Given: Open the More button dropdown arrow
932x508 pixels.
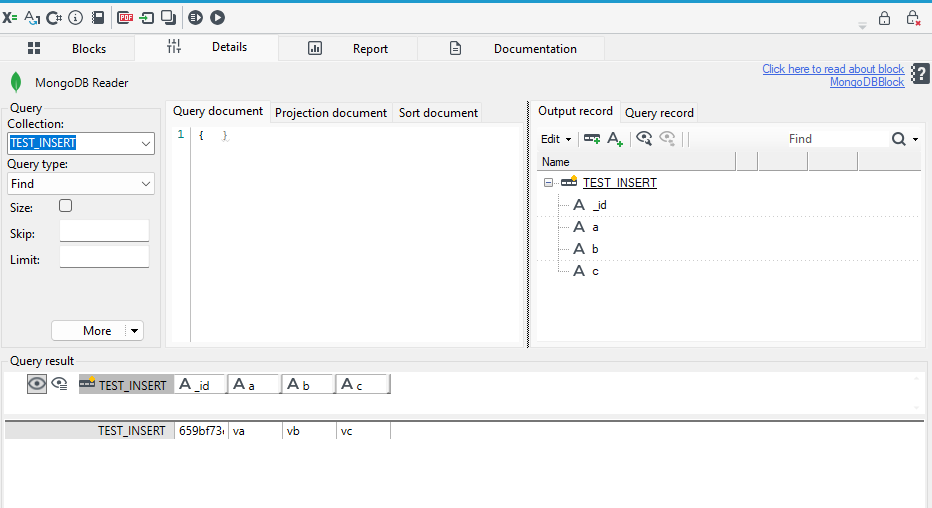Looking at the screenshot, I should 135,331.
